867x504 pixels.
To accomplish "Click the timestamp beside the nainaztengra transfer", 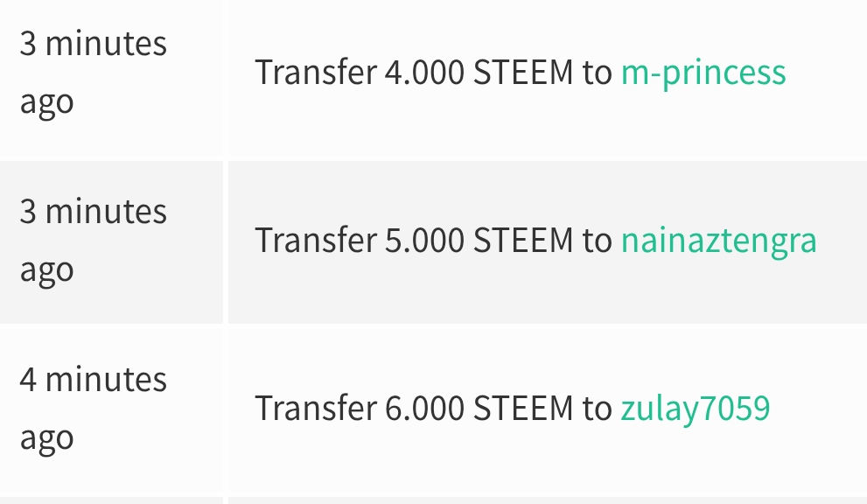I will pyautogui.click(x=93, y=241).
